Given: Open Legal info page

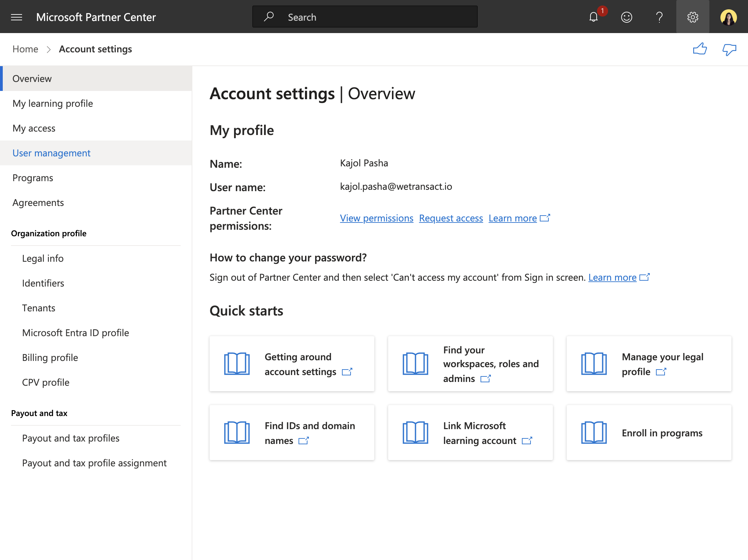Looking at the screenshot, I should [96, 258].
